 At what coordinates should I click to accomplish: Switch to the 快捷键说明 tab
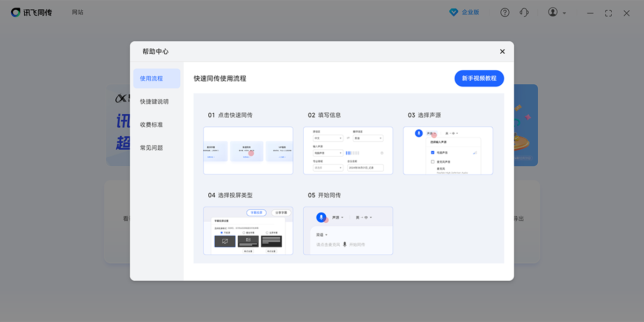pyautogui.click(x=154, y=101)
